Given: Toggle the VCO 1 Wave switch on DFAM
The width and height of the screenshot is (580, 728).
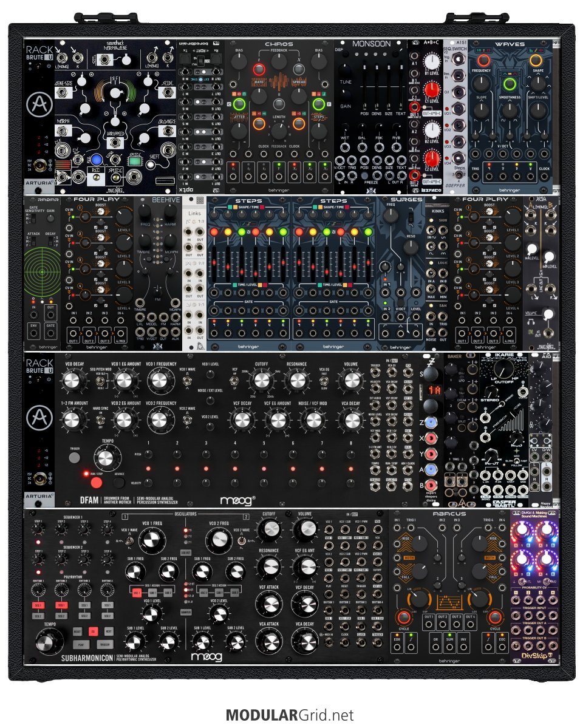Looking at the screenshot, I should (x=185, y=381).
